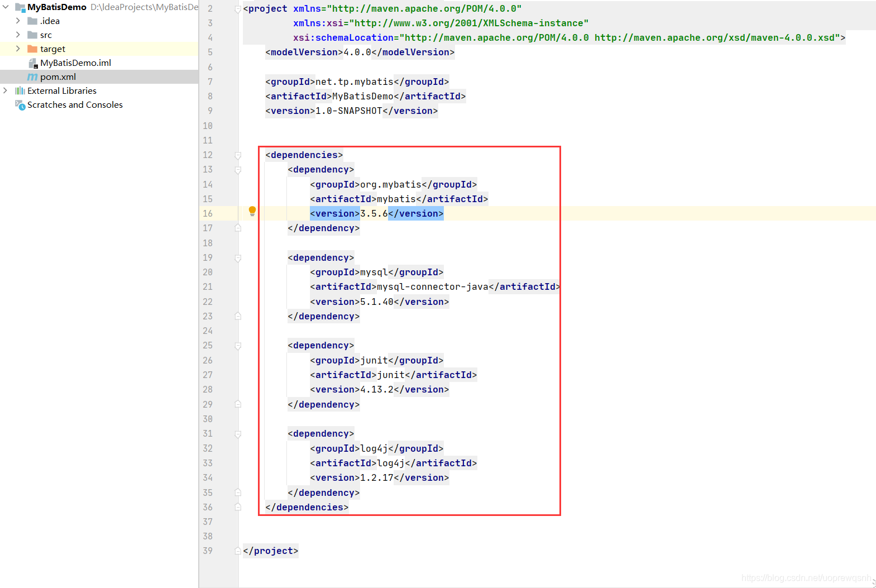
Task: Fold the mysql dependency at line 19
Action: (x=238, y=258)
